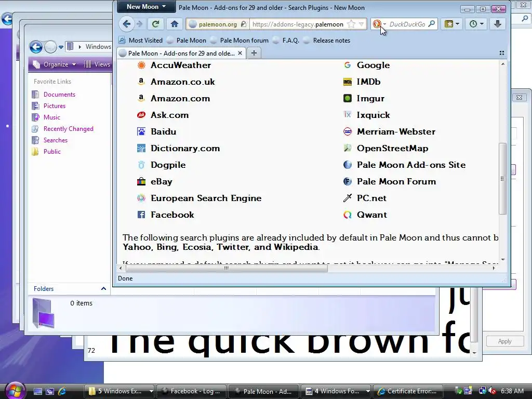Screen dimensions: 532x399
Task: Click the eBay shopping bag icon
Action: [x=141, y=181]
